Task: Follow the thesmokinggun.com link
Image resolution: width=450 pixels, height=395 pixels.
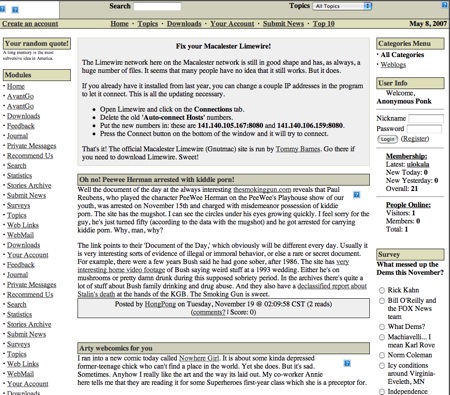Action: [262, 190]
